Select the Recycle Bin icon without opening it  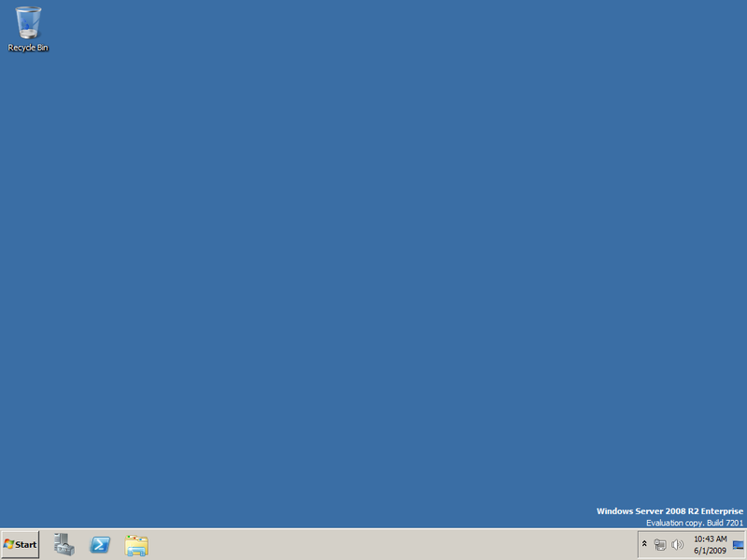[30, 23]
